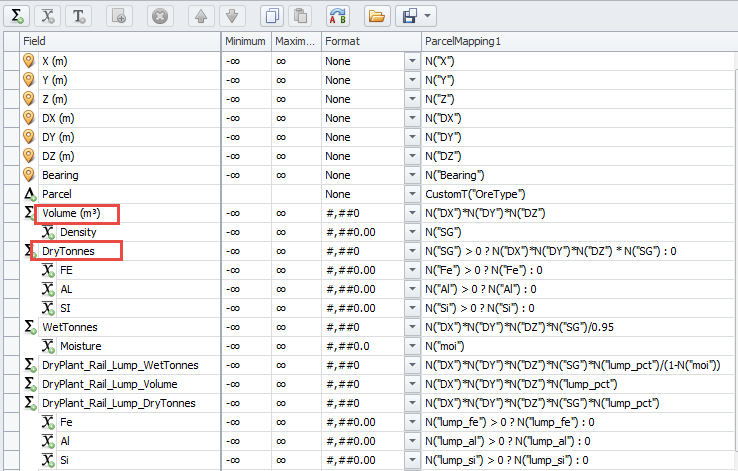Open the save options dropdown arrow

(429, 16)
